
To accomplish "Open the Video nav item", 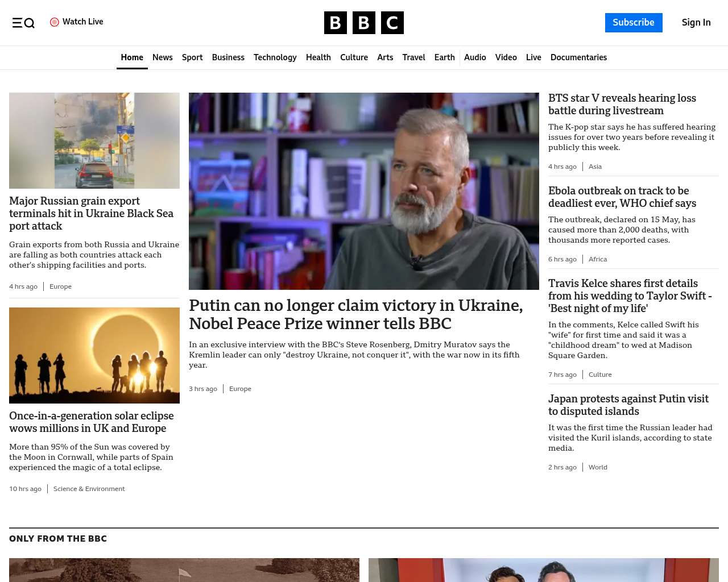I will [x=506, y=57].
